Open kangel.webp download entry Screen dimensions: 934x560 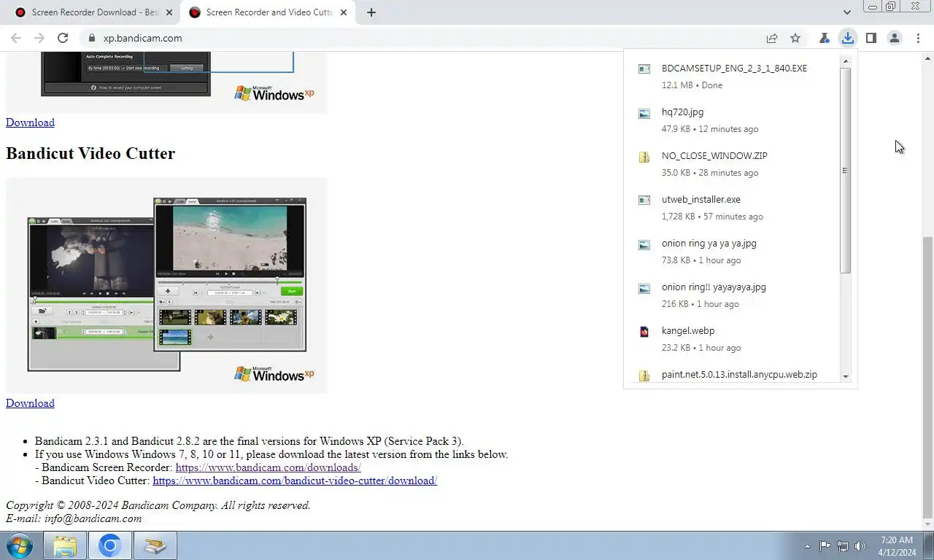click(x=688, y=331)
